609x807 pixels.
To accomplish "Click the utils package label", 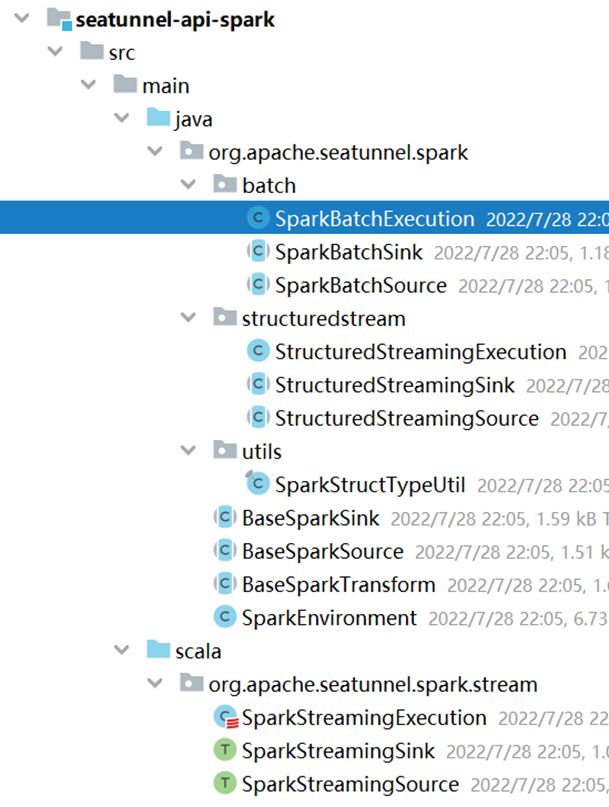I will click(x=262, y=452).
